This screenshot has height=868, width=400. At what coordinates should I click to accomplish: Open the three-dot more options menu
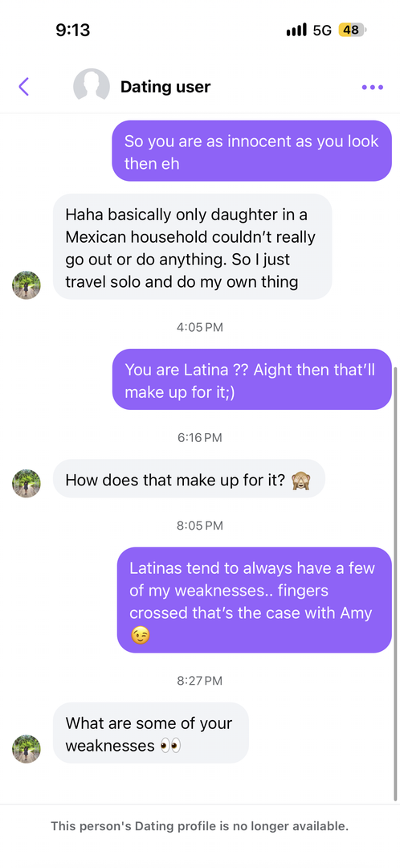coord(372,87)
